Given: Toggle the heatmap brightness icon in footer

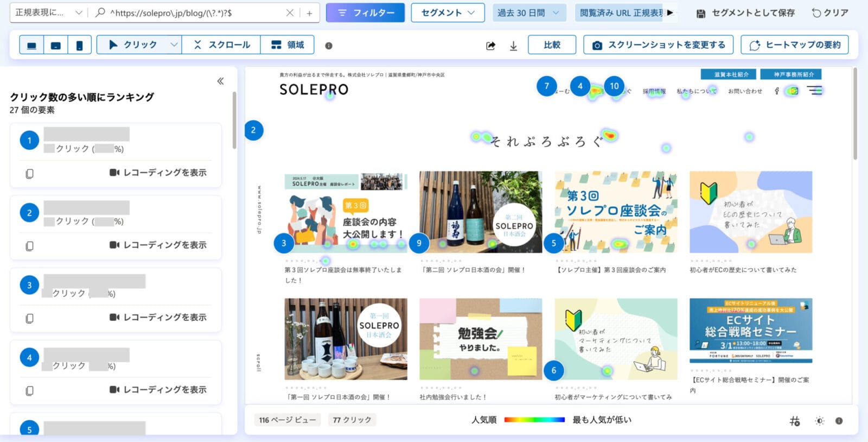Looking at the screenshot, I should click(x=819, y=421).
